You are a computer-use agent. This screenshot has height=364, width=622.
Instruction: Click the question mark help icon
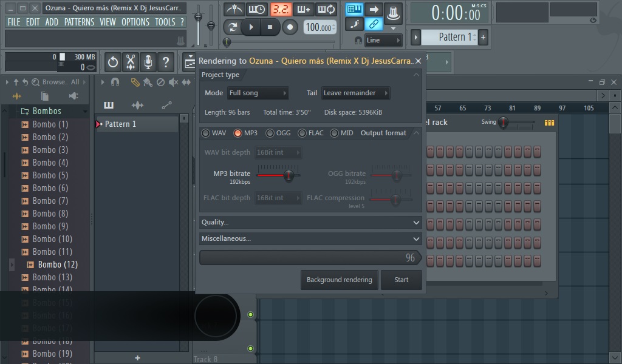[x=166, y=62]
